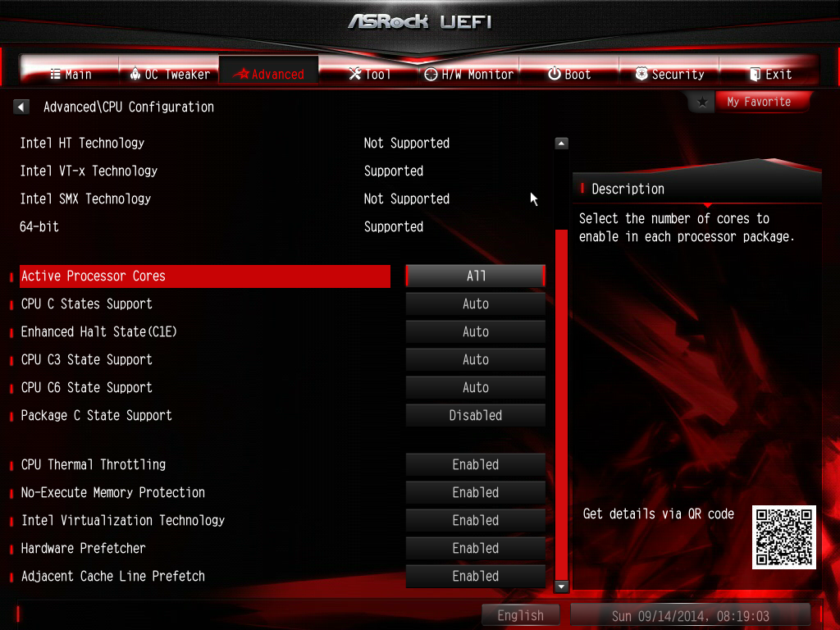Open CPU C States Support Auto dropdown
This screenshot has height=630, width=840.
pos(475,304)
